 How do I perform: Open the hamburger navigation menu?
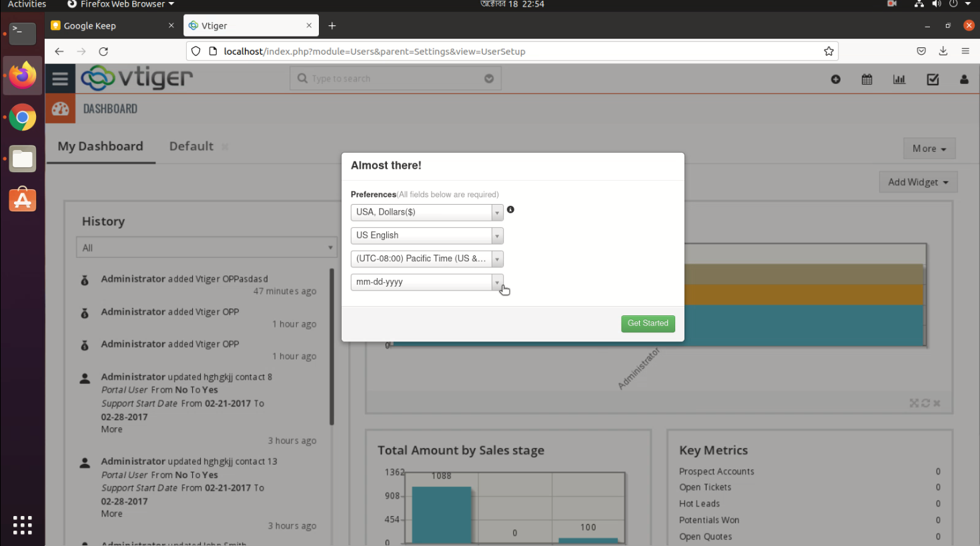pos(60,78)
